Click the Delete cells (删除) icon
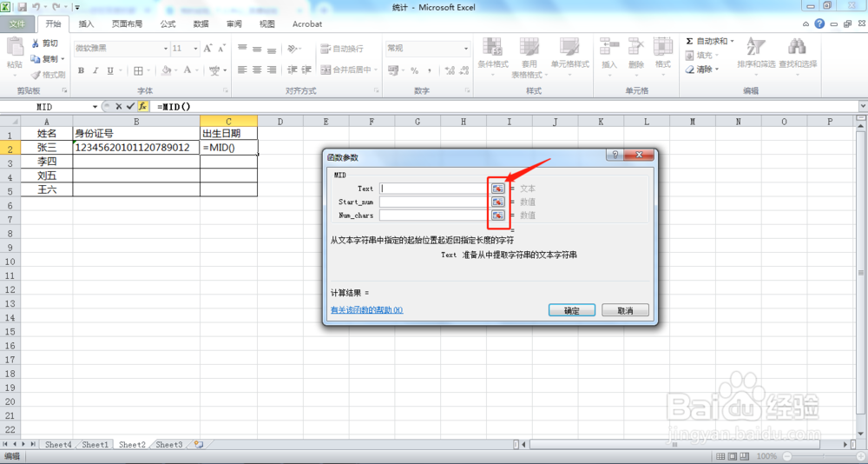The width and height of the screenshot is (868, 464). coord(636,48)
